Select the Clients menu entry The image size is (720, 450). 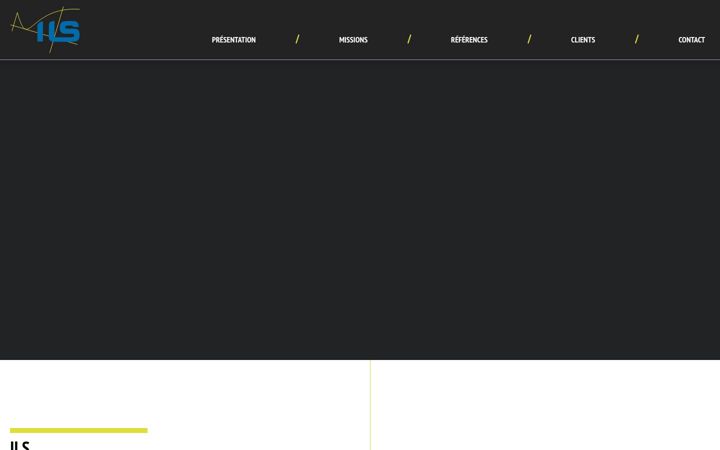pos(583,40)
